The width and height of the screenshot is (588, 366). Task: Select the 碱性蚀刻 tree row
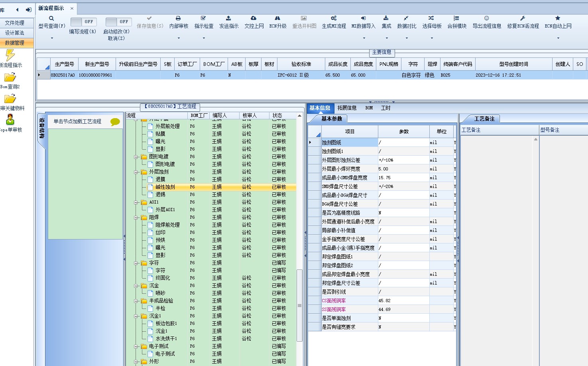pyautogui.click(x=211, y=187)
